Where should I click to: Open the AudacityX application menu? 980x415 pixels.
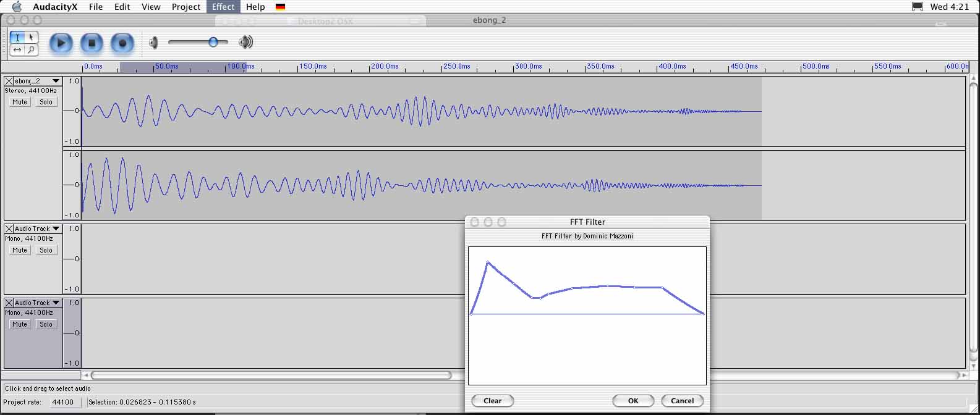tap(55, 7)
